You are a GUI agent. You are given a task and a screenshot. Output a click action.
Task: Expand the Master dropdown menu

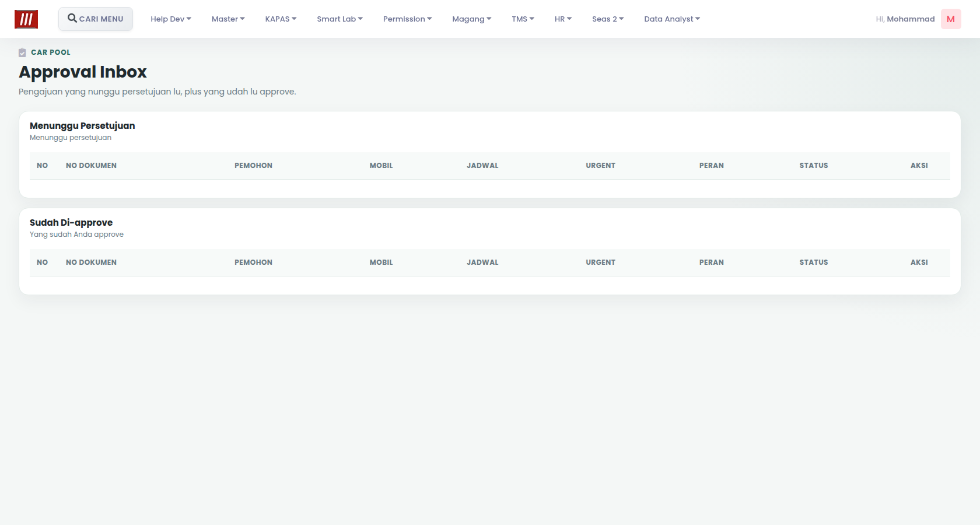coord(228,19)
